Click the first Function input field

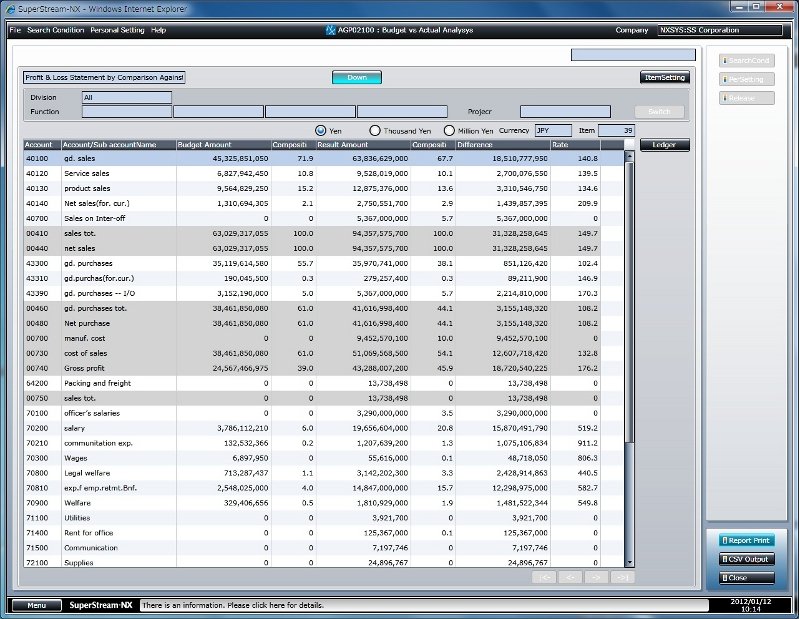[x=127, y=112]
